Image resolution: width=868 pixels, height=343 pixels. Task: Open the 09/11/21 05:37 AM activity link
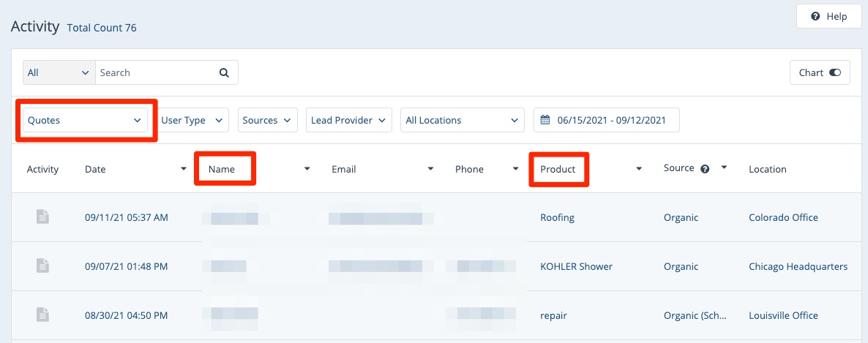click(127, 217)
